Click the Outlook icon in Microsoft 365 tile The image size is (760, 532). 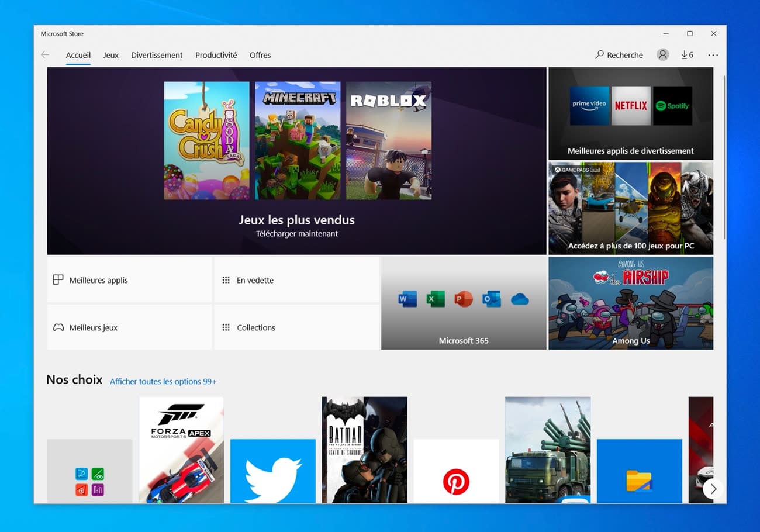coord(492,299)
